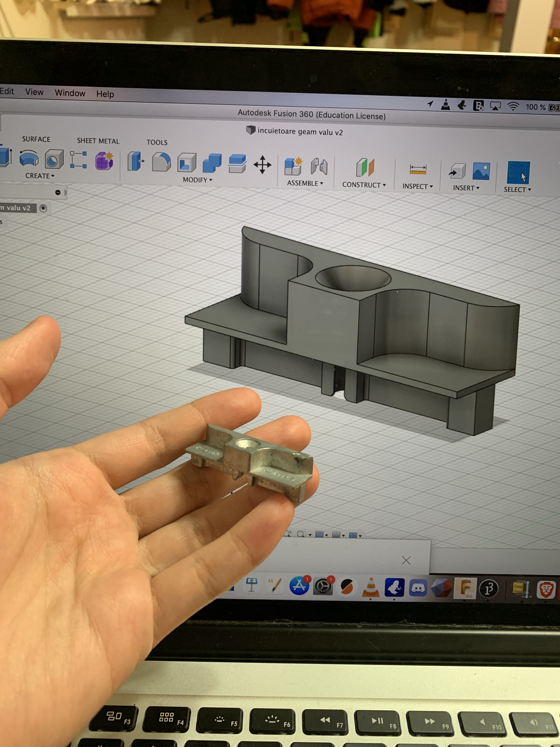Image resolution: width=560 pixels, height=747 pixels.
Task: Open Brave browser in the dock
Action: pos(546,590)
